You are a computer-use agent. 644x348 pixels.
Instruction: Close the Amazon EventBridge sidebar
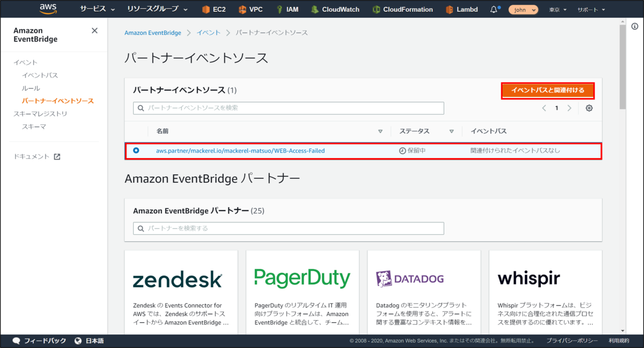pyautogui.click(x=94, y=31)
